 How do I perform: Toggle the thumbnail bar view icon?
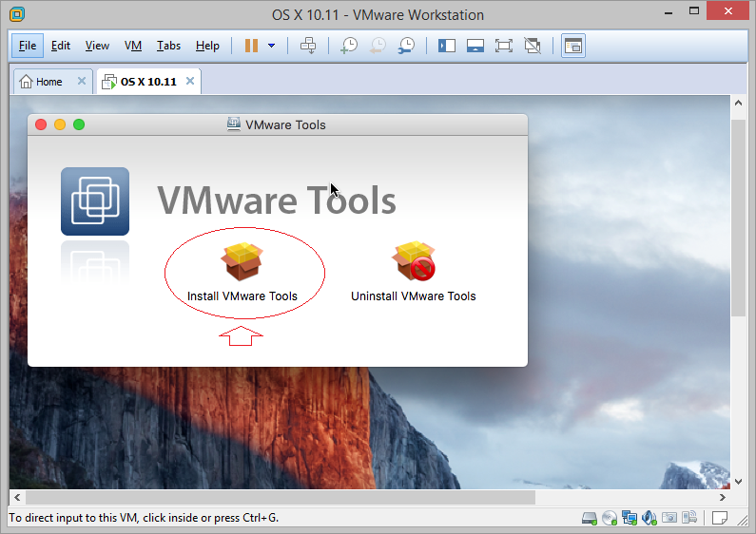click(x=475, y=46)
